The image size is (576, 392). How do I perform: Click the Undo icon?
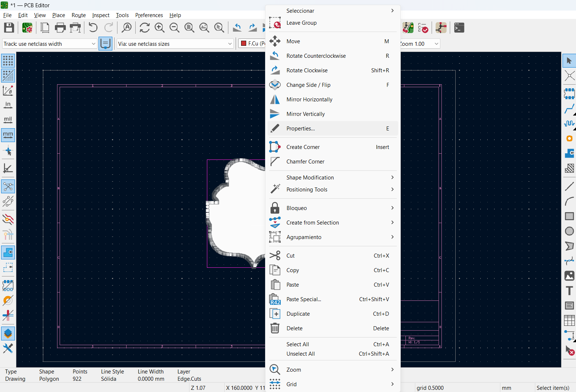[x=93, y=28]
